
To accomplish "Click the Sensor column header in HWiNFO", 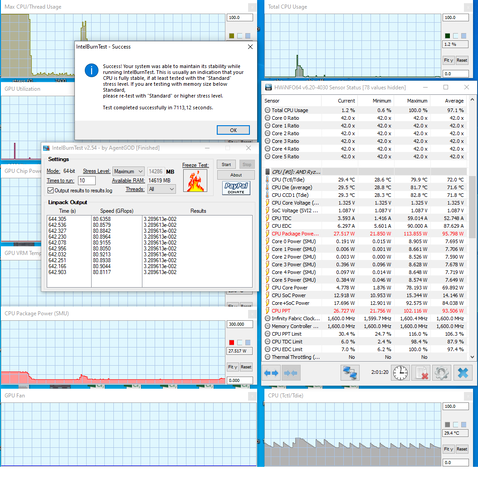I will tap(272, 101).
